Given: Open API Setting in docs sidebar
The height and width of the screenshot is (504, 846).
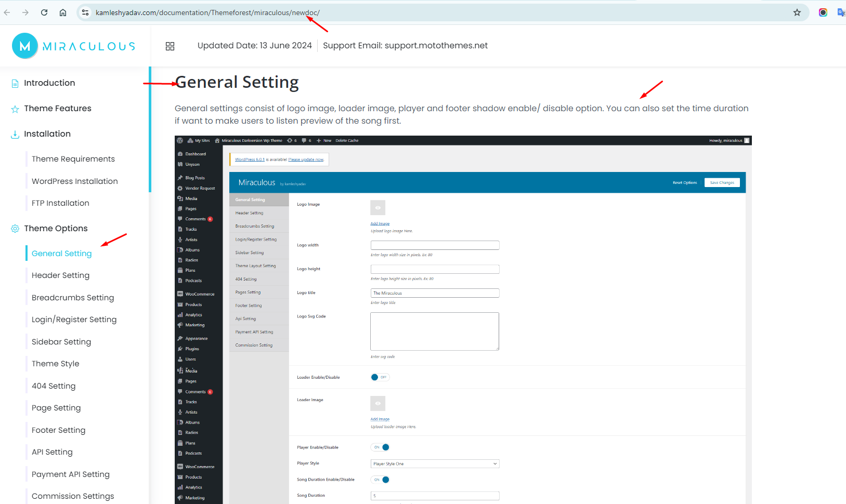Looking at the screenshot, I should click(52, 452).
